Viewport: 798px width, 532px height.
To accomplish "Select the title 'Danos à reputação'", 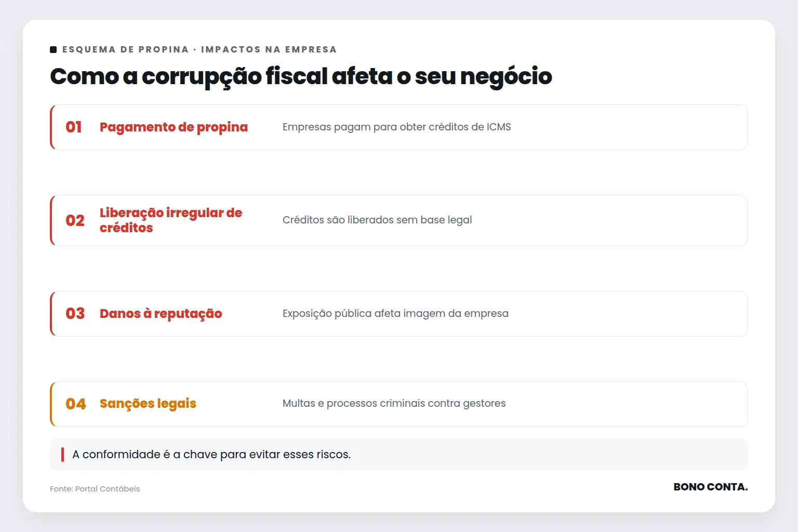I will tap(161, 314).
